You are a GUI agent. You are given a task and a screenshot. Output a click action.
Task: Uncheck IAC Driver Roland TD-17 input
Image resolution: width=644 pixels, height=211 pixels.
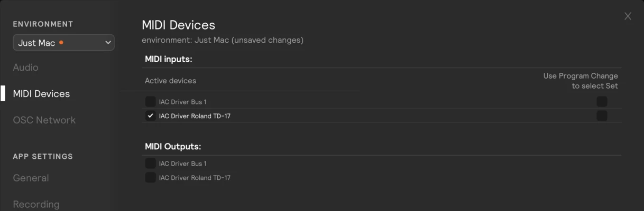click(150, 116)
